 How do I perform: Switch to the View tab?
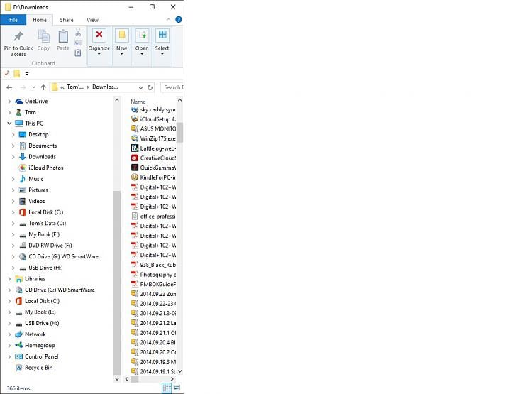coord(92,20)
